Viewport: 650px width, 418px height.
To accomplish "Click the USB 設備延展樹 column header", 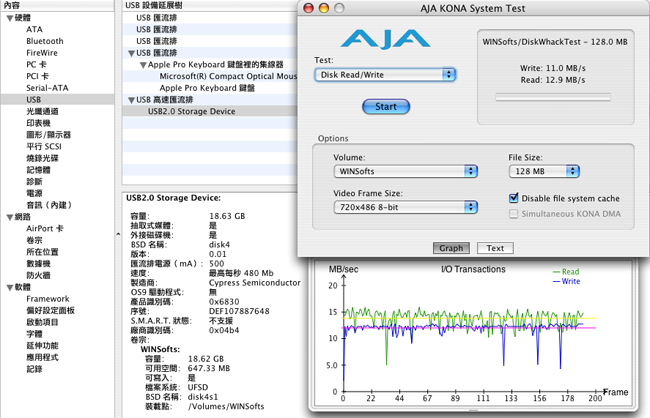I will tap(210, 5).
